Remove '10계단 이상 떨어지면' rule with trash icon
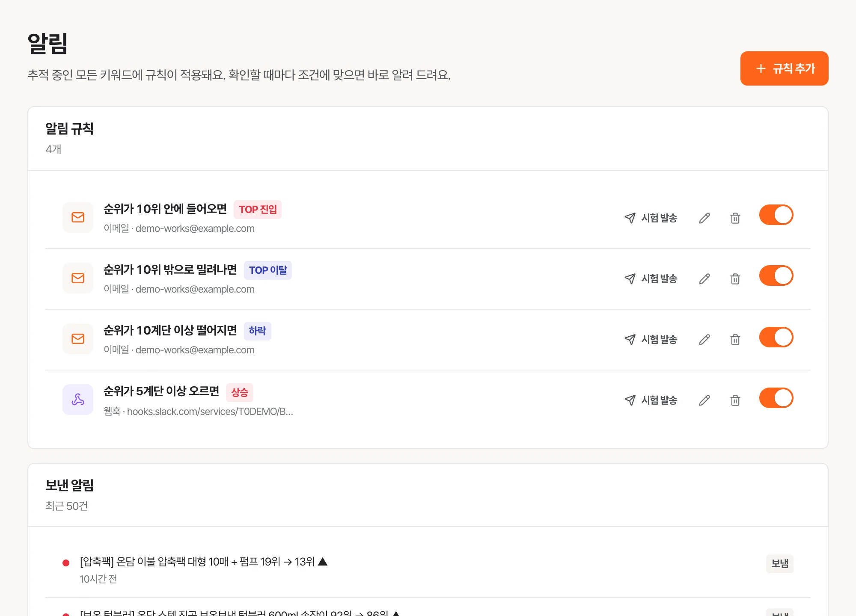 pyautogui.click(x=735, y=340)
